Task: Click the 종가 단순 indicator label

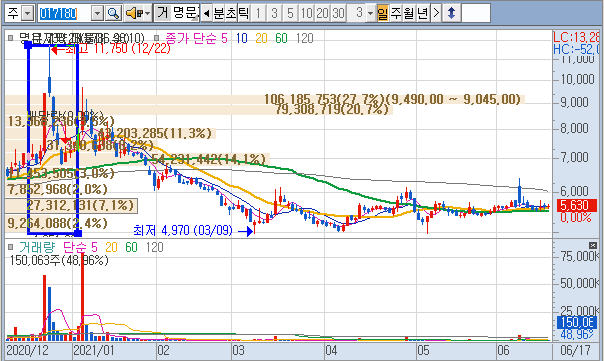Action: [x=191, y=38]
